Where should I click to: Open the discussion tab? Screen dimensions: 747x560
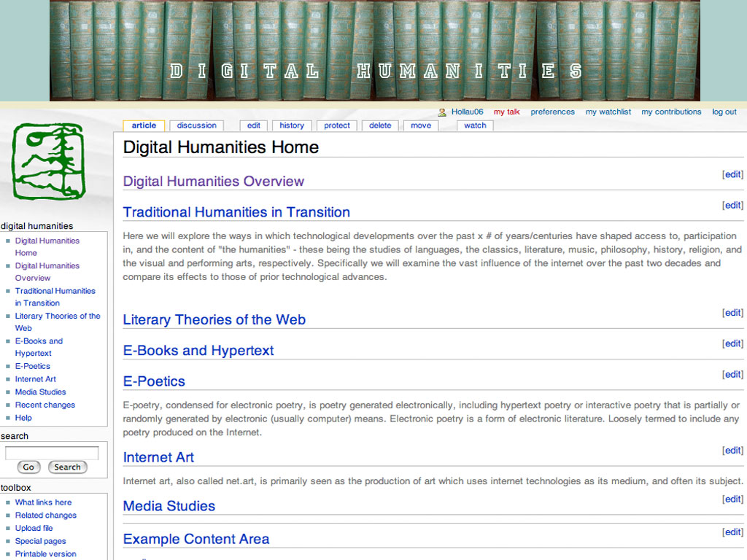point(196,125)
